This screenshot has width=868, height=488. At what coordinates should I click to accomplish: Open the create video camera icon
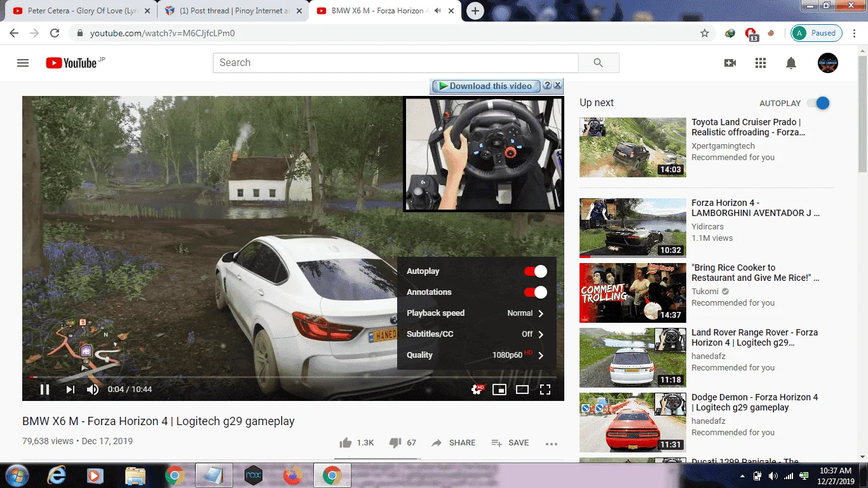coord(730,63)
